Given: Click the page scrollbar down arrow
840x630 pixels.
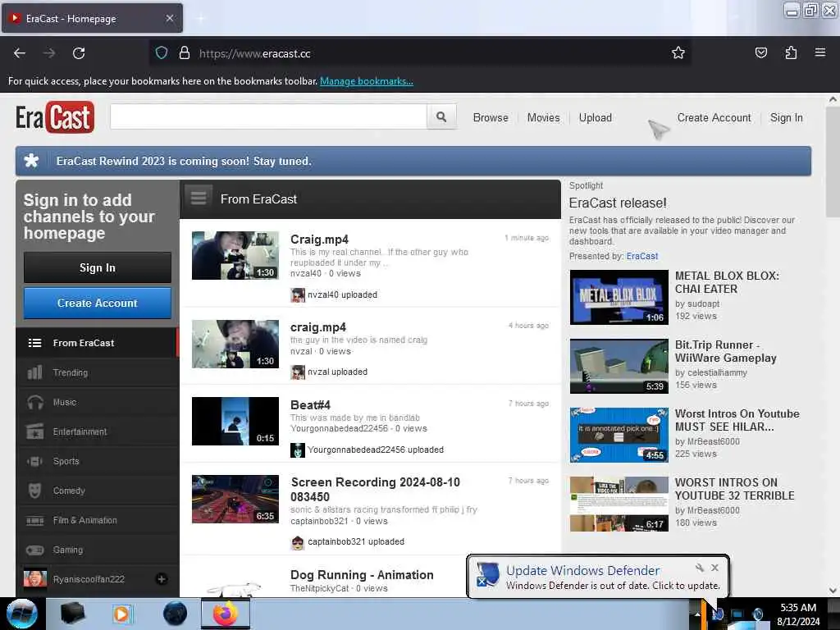Looking at the screenshot, I should coord(833,590).
